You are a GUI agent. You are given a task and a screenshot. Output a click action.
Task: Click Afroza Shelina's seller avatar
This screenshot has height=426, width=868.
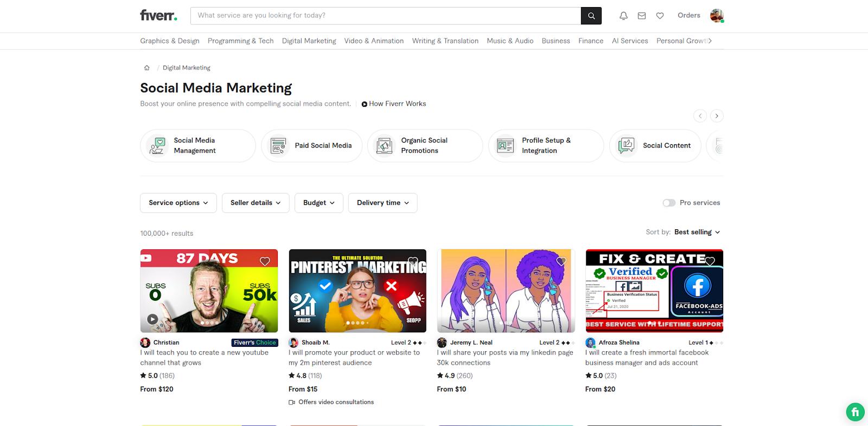pos(590,343)
